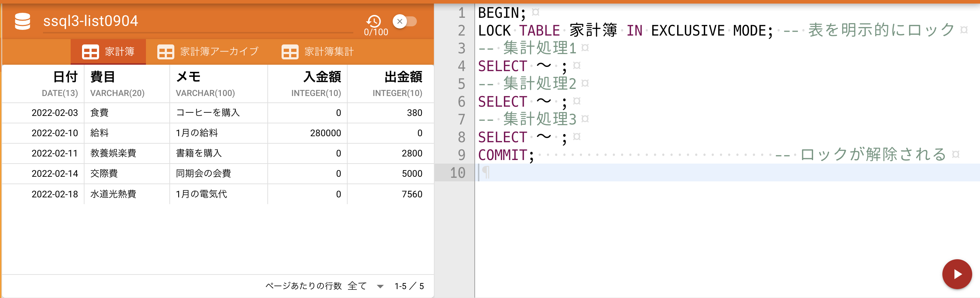Switch to the 家計簿 table tab

(108, 52)
